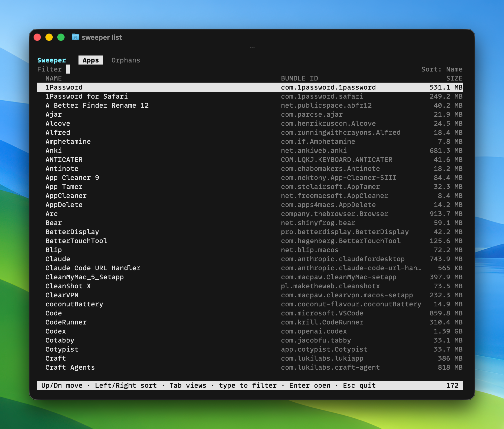Select the AppCleaner row
504x429 pixels.
click(250, 196)
